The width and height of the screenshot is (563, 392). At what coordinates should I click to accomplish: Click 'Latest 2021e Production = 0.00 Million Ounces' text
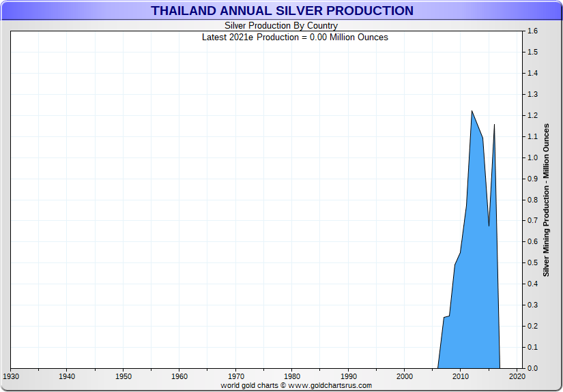(295, 37)
